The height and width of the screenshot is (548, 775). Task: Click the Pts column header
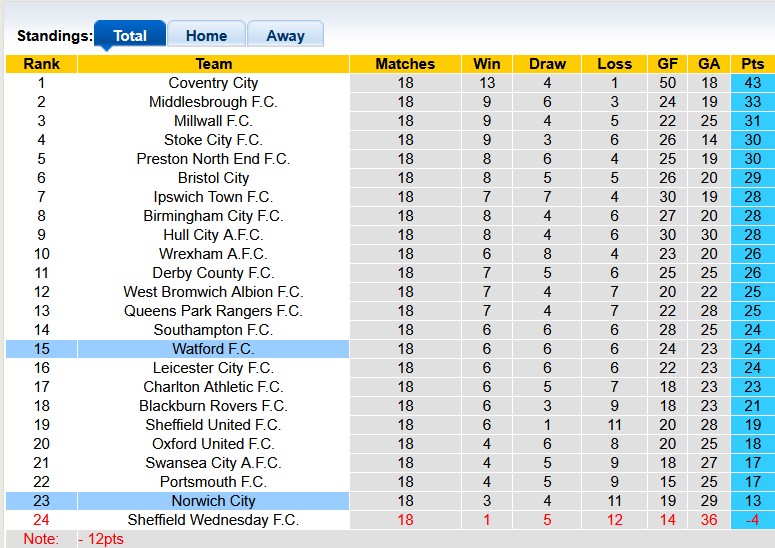[753, 64]
